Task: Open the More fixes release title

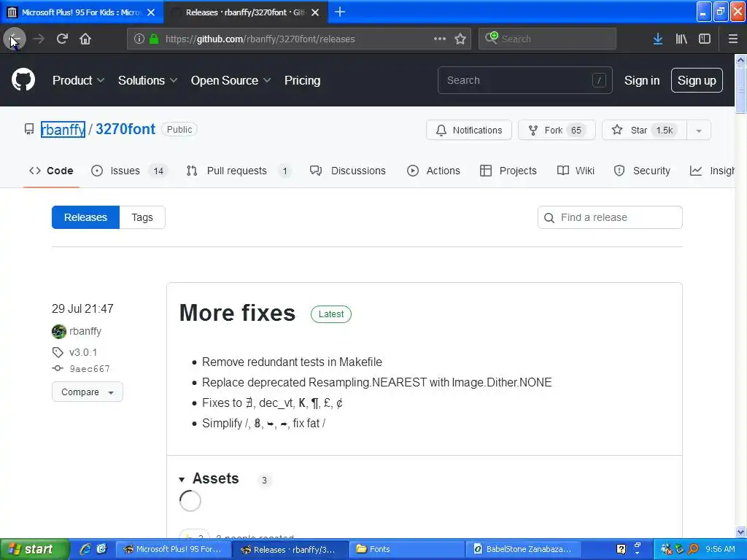Action: [237, 313]
